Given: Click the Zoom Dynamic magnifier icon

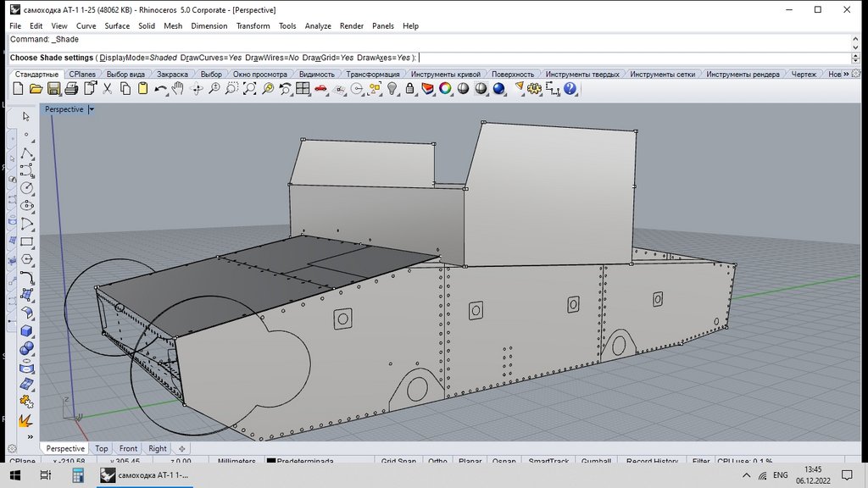Looking at the screenshot, I should click(214, 88).
